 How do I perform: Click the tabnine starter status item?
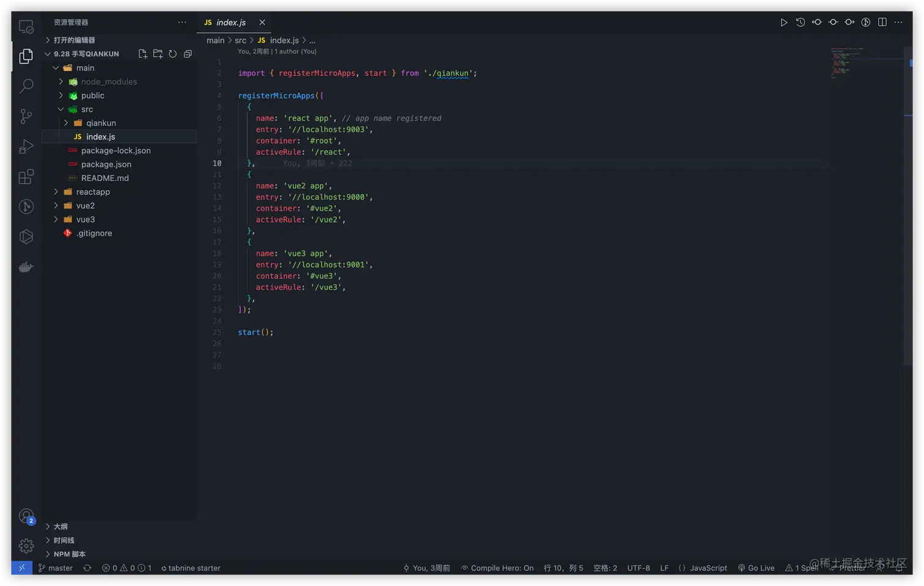click(191, 568)
